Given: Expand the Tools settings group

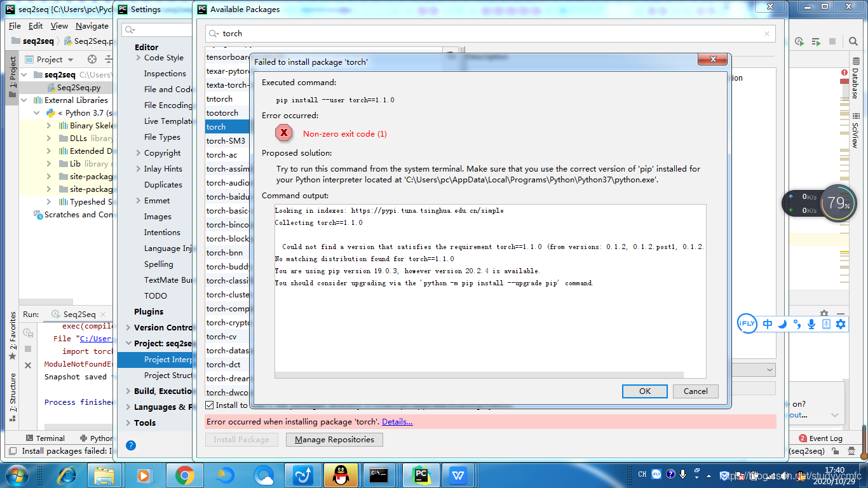Looking at the screenshot, I should [128, 423].
